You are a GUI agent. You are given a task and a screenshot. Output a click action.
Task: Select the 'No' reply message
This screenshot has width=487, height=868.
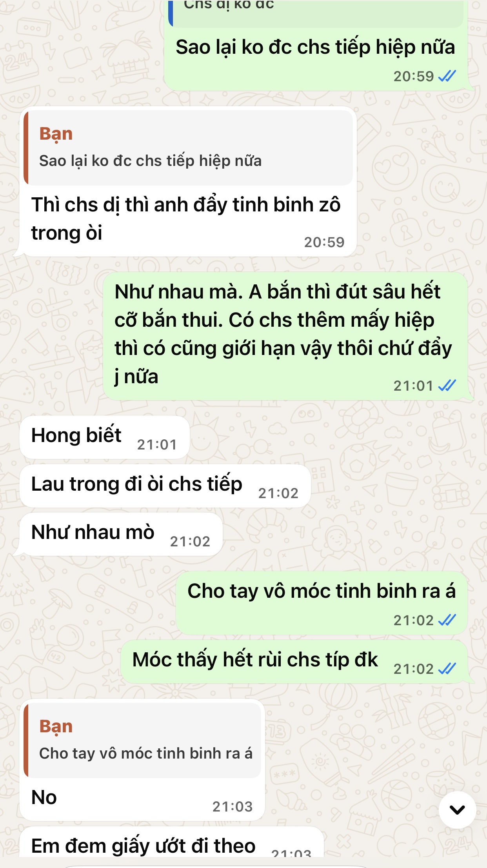click(x=142, y=760)
